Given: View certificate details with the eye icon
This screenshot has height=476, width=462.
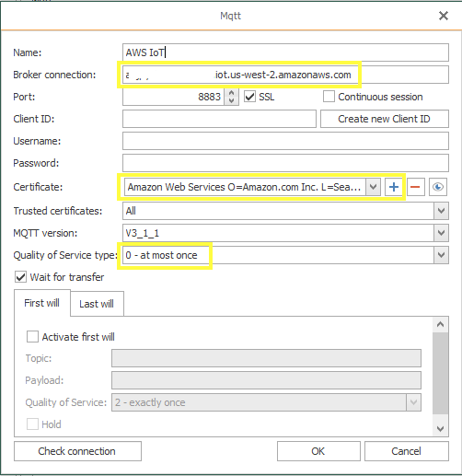Looking at the screenshot, I should (438, 187).
